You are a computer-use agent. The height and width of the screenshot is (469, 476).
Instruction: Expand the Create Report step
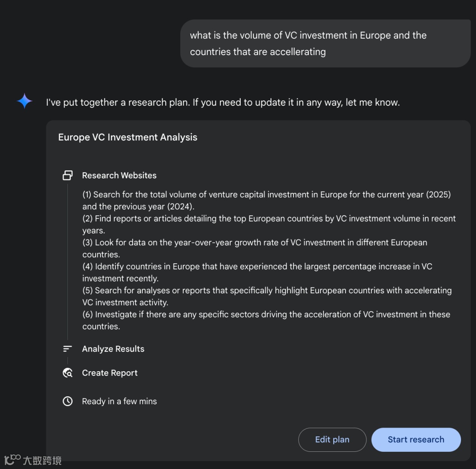click(110, 373)
